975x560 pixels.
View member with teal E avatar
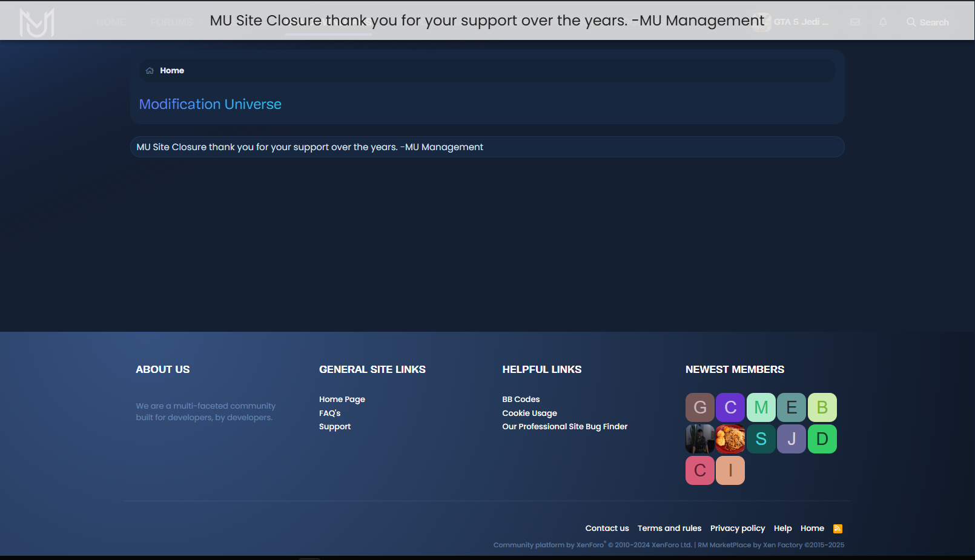click(x=792, y=407)
